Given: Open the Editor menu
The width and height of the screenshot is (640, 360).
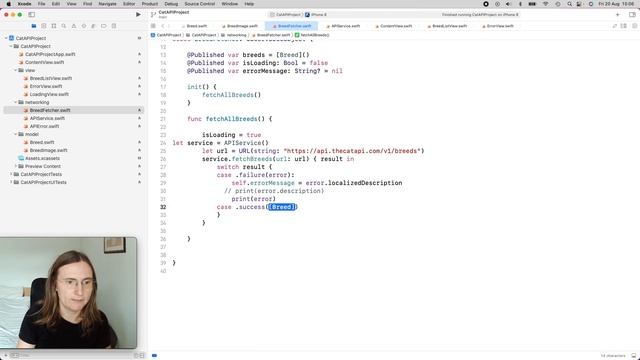Looking at the screenshot, I should [129, 4].
